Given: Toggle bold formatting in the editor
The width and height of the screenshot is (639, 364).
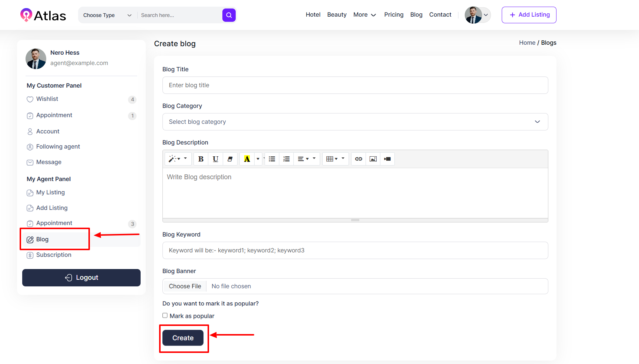Looking at the screenshot, I should point(201,159).
